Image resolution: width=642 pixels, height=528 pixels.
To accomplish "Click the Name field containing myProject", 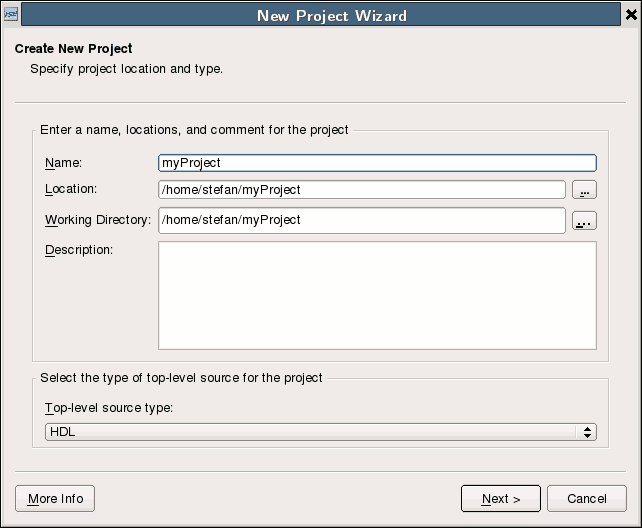I will 377,162.
